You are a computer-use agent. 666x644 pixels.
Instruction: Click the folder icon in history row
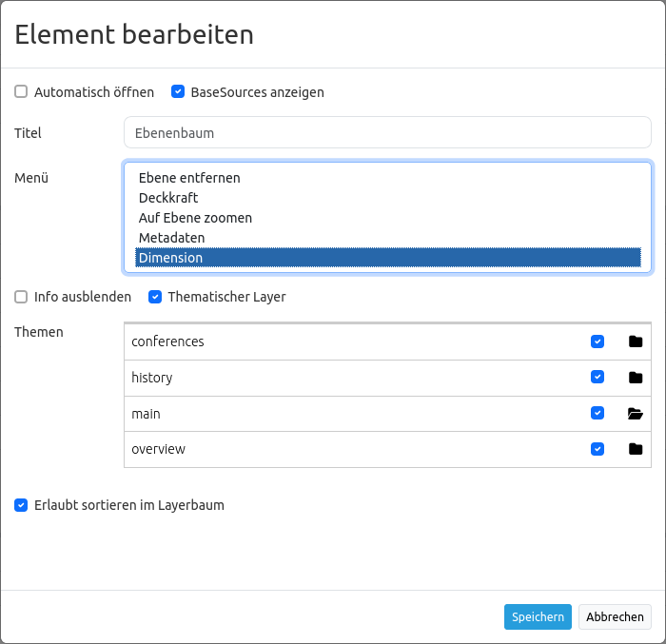[x=636, y=378]
